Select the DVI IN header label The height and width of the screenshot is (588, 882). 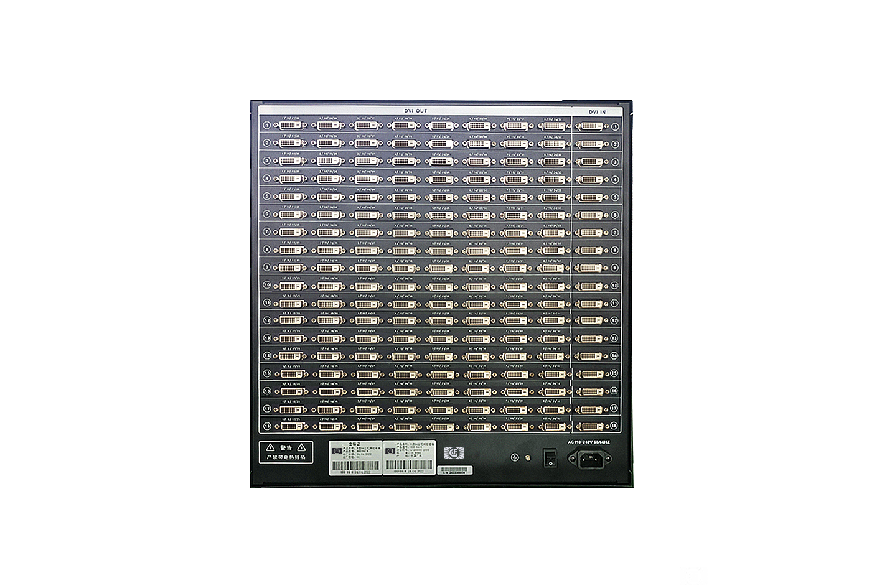click(x=597, y=111)
